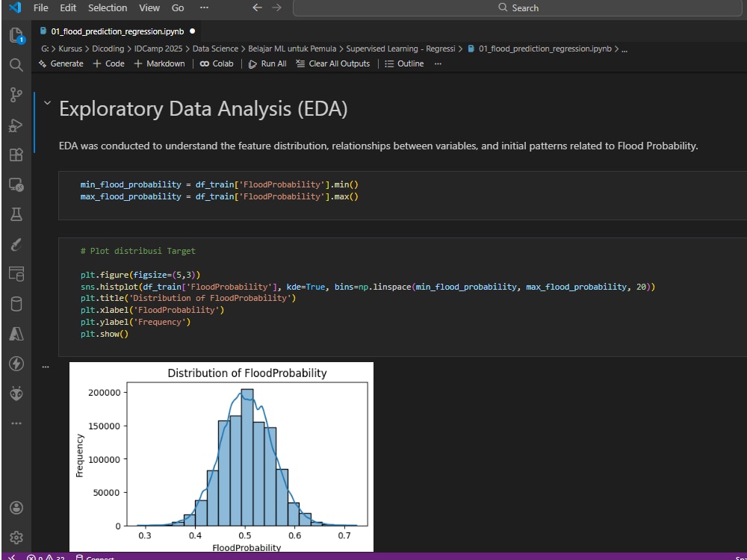Image resolution: width=747 pixels, height=560 pixels.
Task: Open the Run and Debug view
Action: [x=16, y=125]
